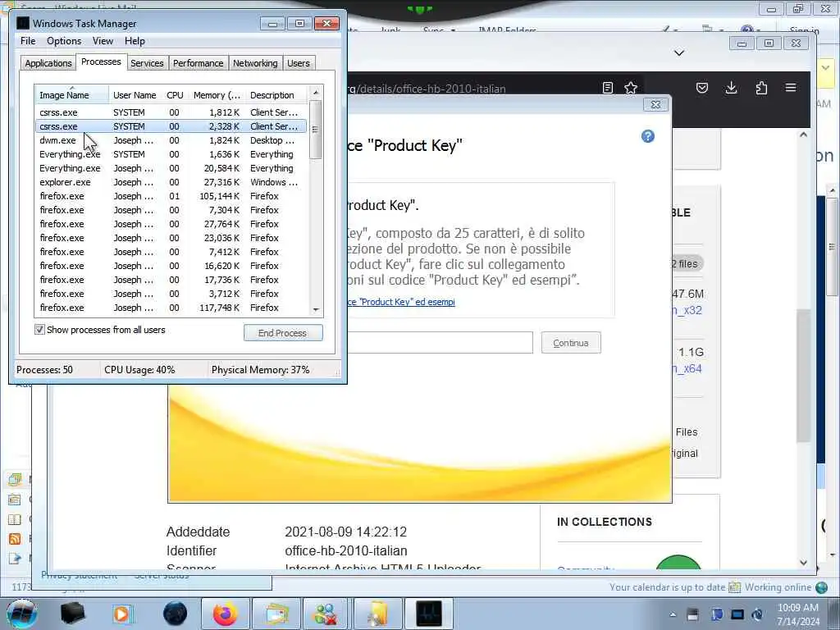Viewport: 840px width, 630px height.
Task: Click Firefox page scroll-down arrow
Action: pos(803,563)
